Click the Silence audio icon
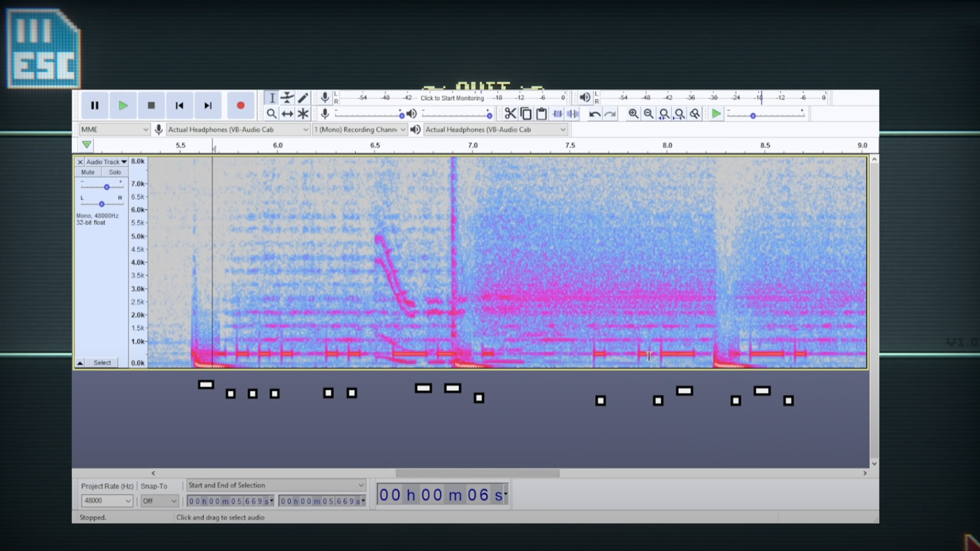 (573, 114)
